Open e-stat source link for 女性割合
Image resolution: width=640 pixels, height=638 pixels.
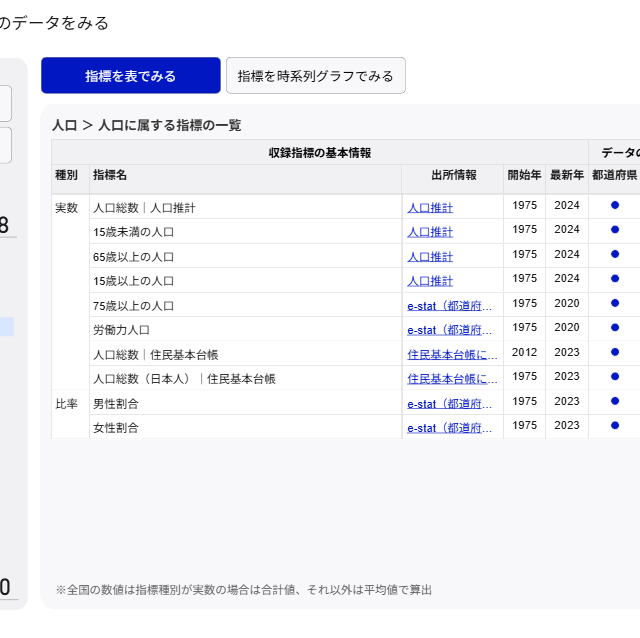[450, 428]
